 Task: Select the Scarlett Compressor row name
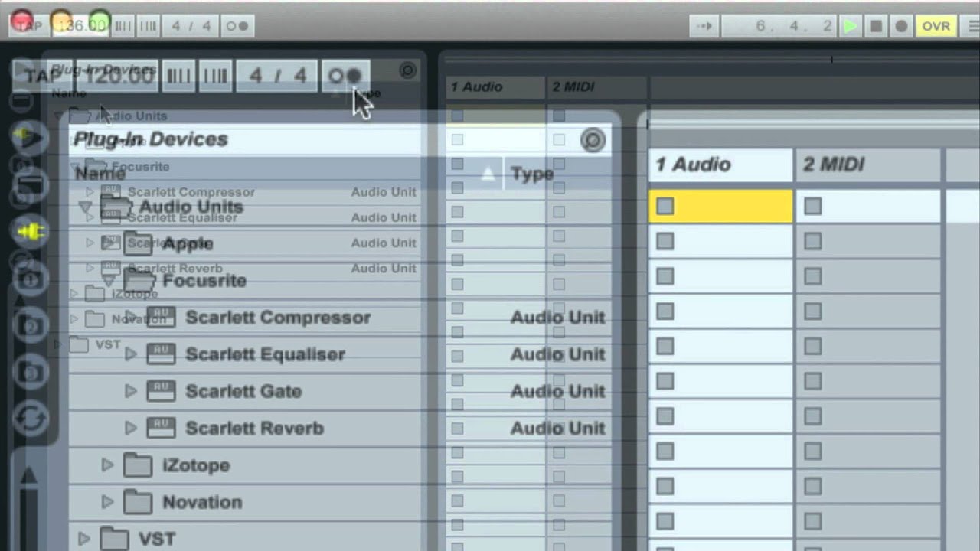(x=278, y=317)
